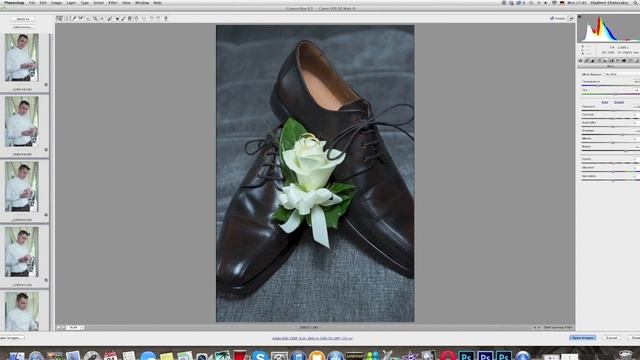The width and height of the screenshot is (640, 360).
Task: Open the Image menu
Action: tap(56, 2)
